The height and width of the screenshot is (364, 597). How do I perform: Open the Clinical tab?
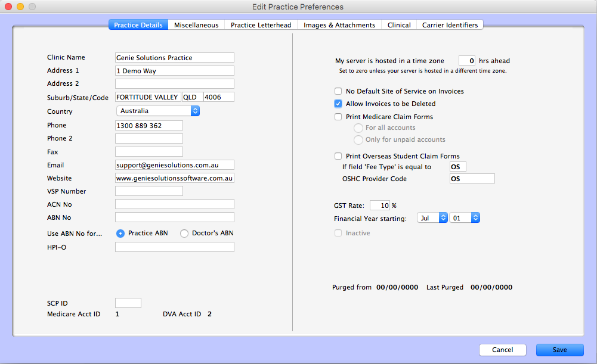(398, 24)
